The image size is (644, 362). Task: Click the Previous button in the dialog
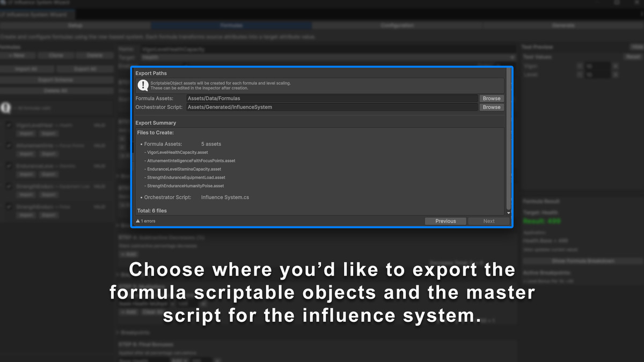445,221
